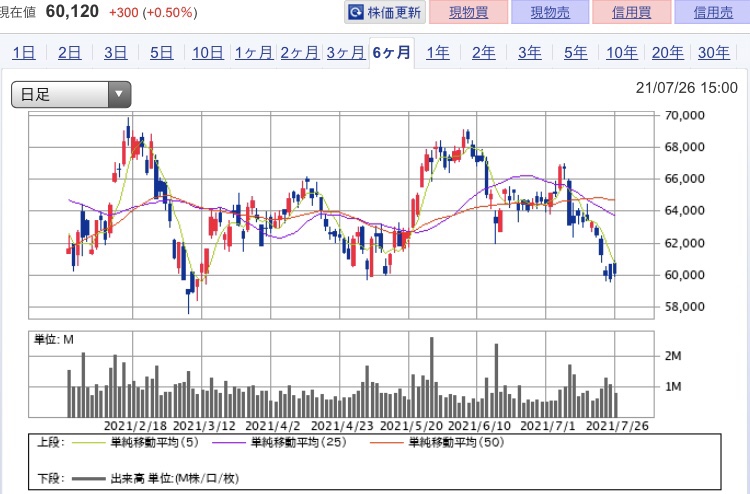This screenshot has width=750, height=494.
Task: Click the 単純移動平均(5) legend entry
Action: [x=135, y=442]
